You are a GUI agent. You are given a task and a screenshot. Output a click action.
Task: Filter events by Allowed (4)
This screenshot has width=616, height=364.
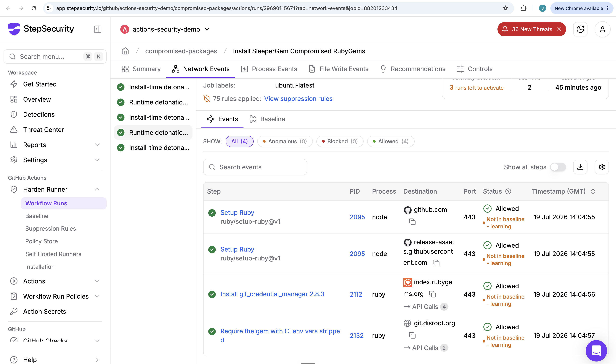(x=390, y=141)
